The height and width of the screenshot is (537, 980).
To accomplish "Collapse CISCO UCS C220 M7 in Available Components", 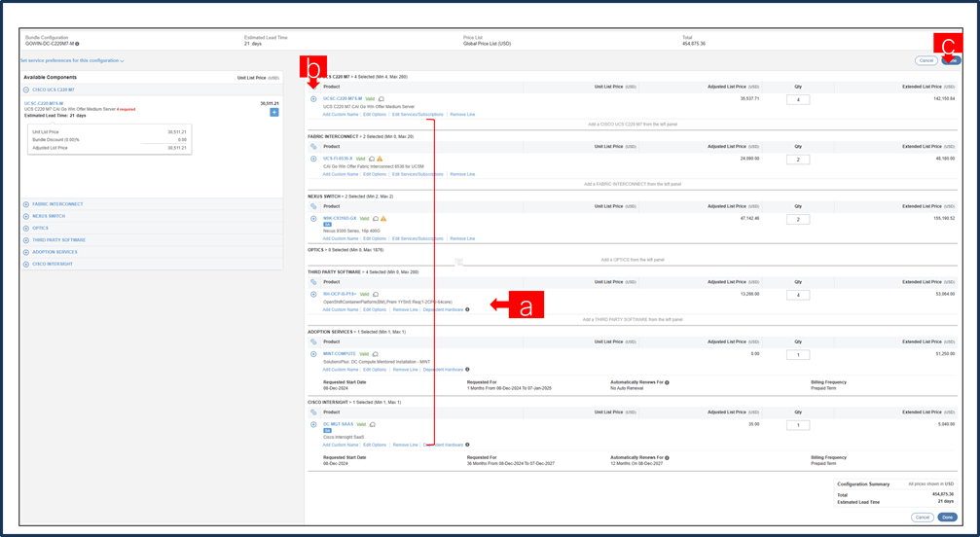I will point(26,89).
